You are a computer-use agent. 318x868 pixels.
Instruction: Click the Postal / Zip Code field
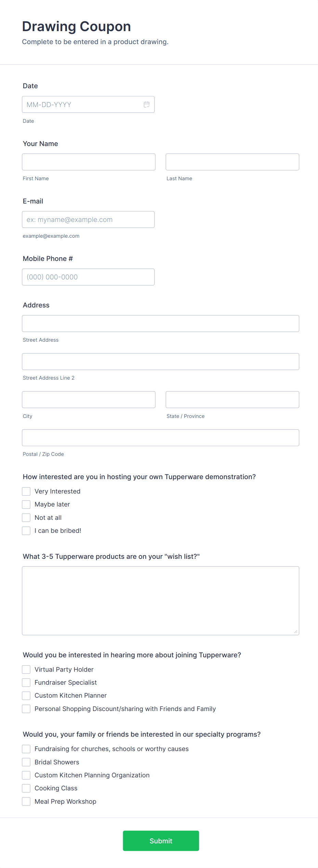(160, 437)
